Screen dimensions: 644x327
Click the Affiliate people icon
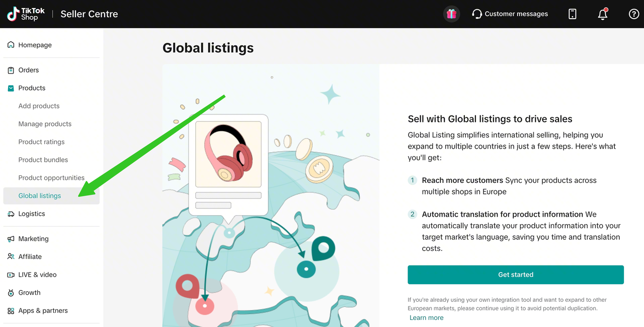coord(11,257)
